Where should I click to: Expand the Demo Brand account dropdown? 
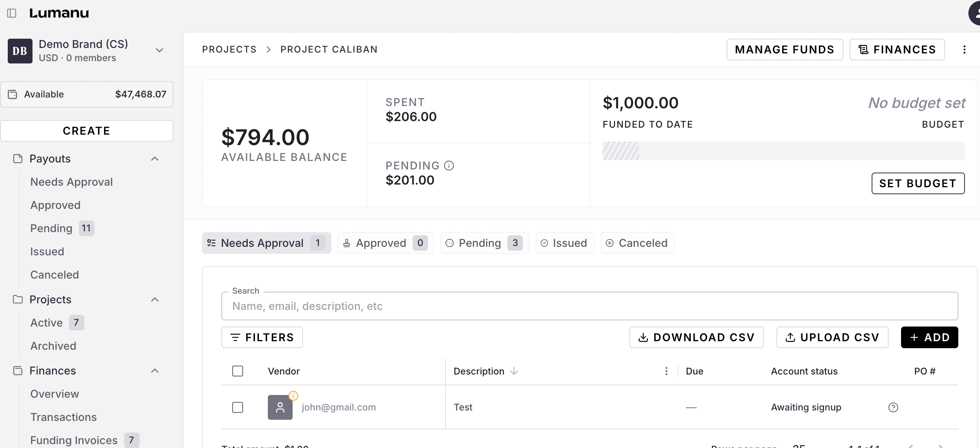click(x=159, y=50)
